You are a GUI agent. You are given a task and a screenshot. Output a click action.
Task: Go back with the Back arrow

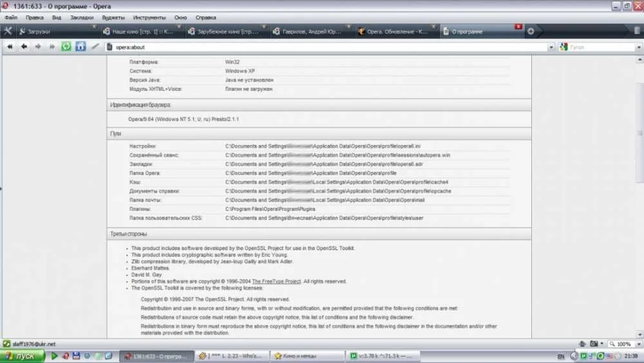24,47
